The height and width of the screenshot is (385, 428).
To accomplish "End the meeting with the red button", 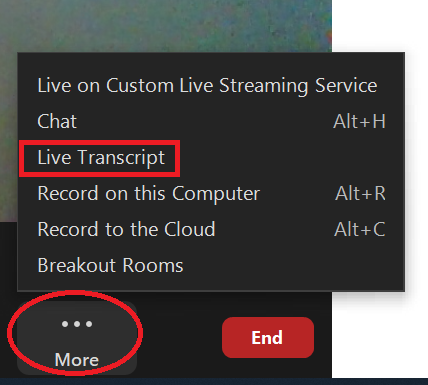I will pos(268,337).
